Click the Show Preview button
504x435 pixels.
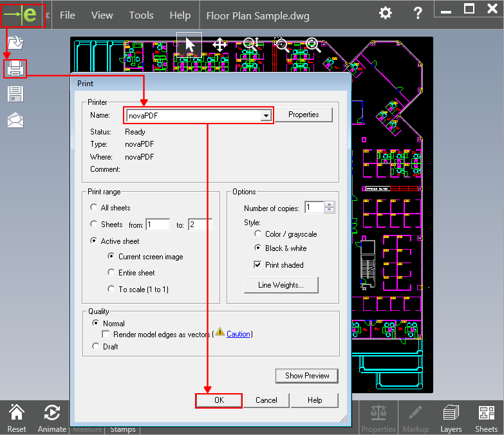pos(307,376)
